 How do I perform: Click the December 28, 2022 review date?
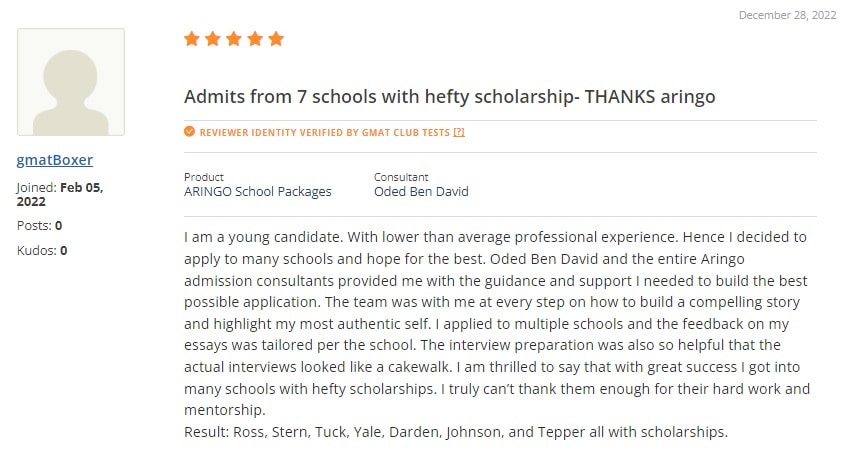pyautogui.click(x=787, y=15)
